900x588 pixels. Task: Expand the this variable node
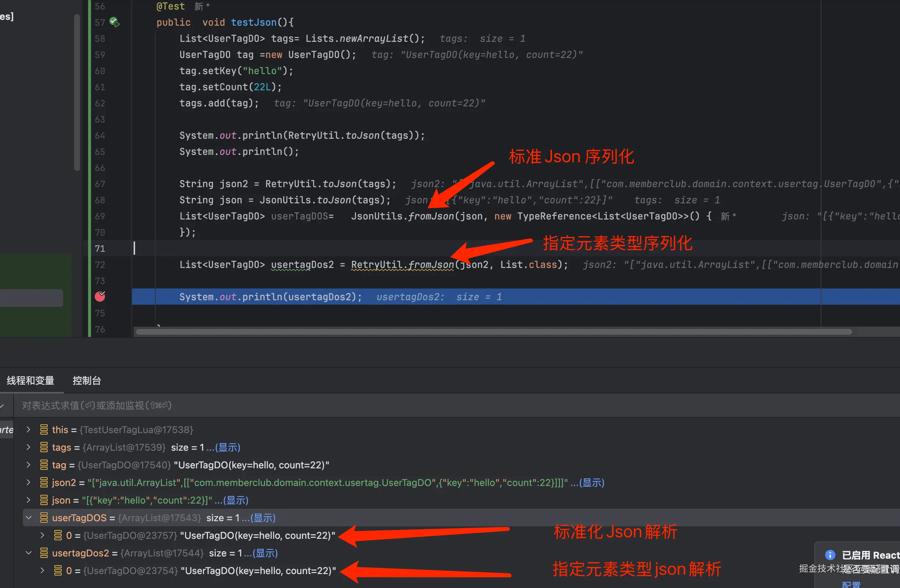click(x=28, y=429)
